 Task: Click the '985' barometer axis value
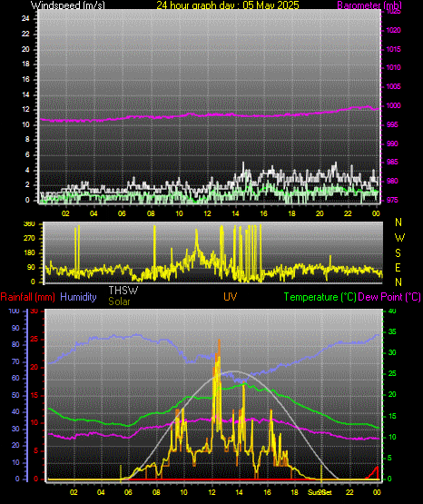(392, 162)
